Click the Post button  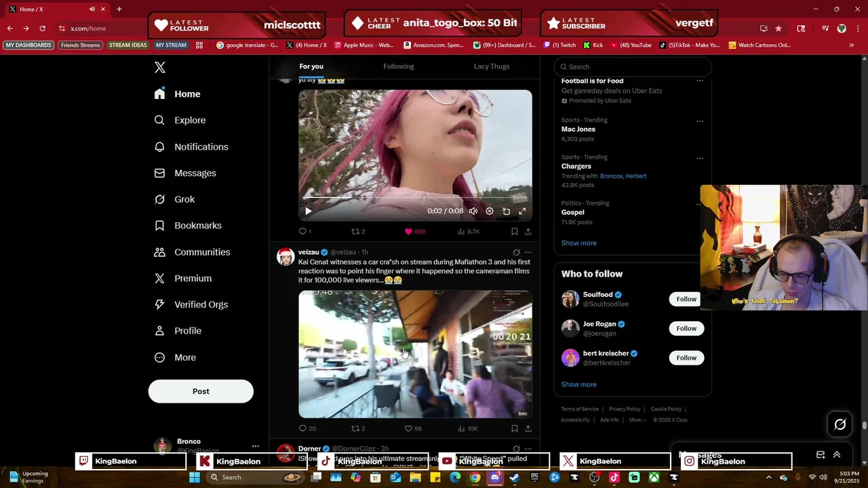point(201,391)
